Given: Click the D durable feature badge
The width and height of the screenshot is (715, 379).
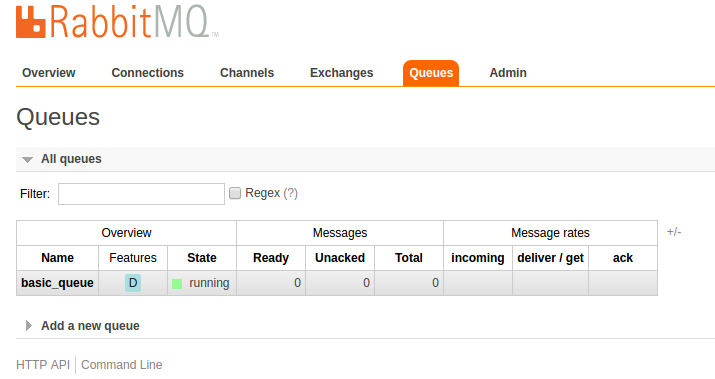Looking at the screenshot, I should (x=133, y=283).
